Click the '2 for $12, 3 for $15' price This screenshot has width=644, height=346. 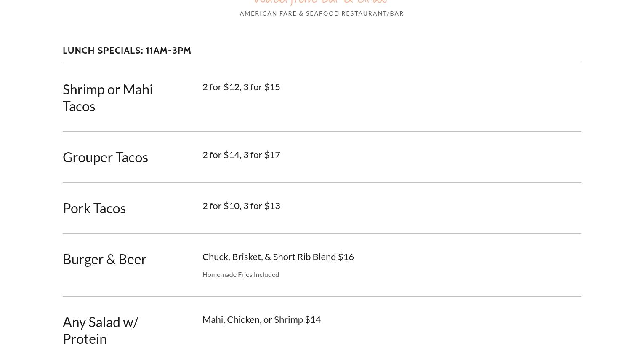coord(241,87)
